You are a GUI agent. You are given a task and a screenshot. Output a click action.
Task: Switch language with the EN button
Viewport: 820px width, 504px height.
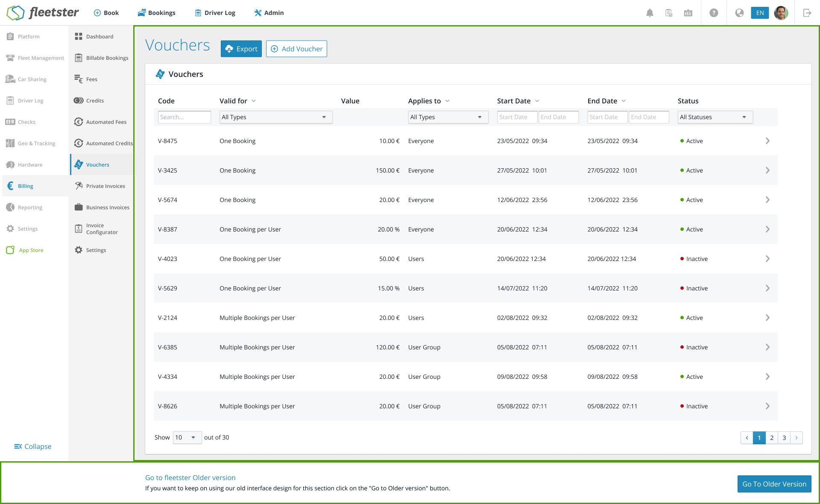click(760, 13)
